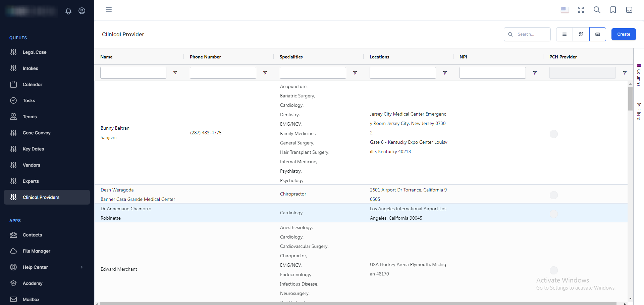Enter fullscreen mode icon
The height and width of the screenshot is (305, 644).
point(581,10)
